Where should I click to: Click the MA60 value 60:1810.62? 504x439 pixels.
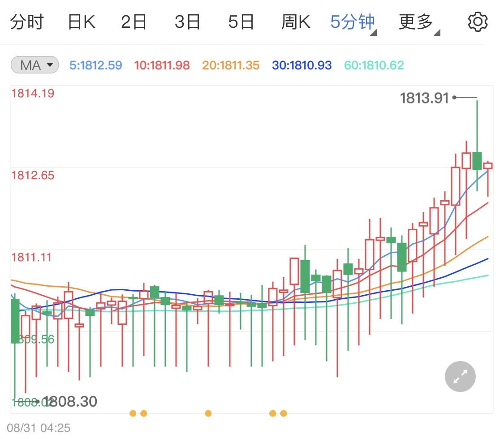point(374,65)
